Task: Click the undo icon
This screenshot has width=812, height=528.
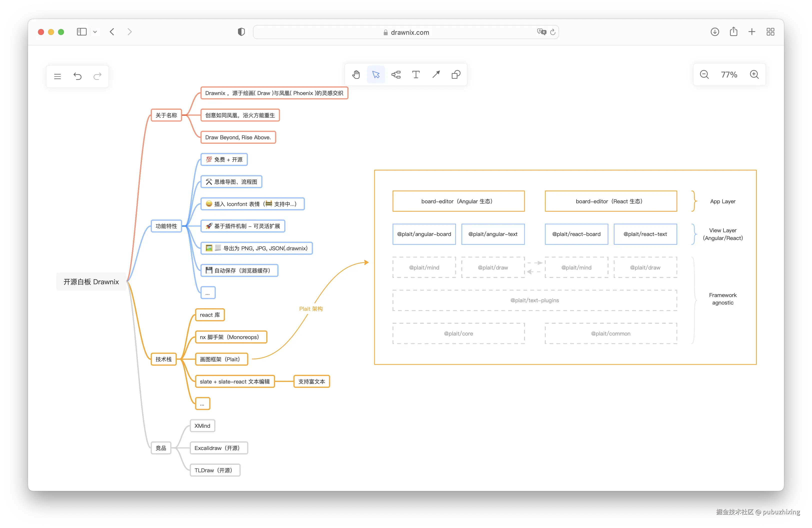Action: pyautogui.click(x=77, y=76)
